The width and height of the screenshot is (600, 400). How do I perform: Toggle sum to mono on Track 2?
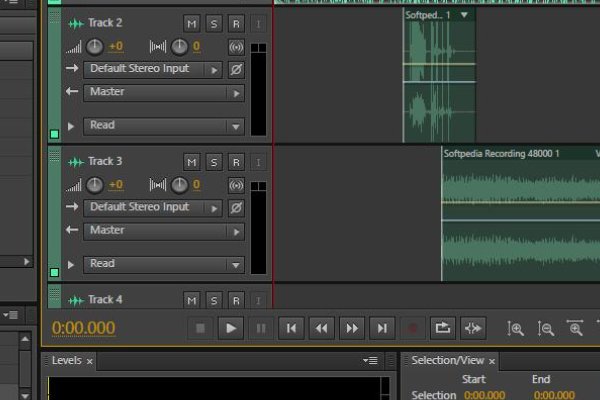(x=236, y=46)
